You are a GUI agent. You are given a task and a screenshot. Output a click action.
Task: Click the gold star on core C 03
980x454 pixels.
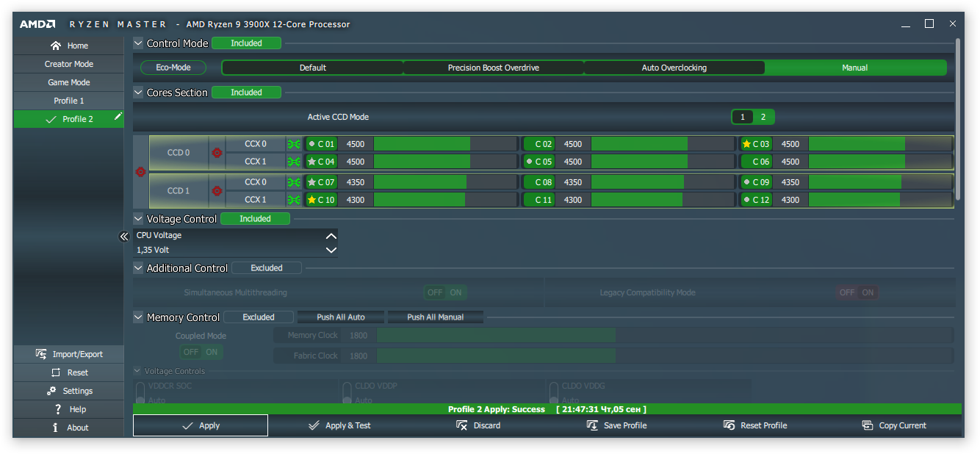[746, 144]
